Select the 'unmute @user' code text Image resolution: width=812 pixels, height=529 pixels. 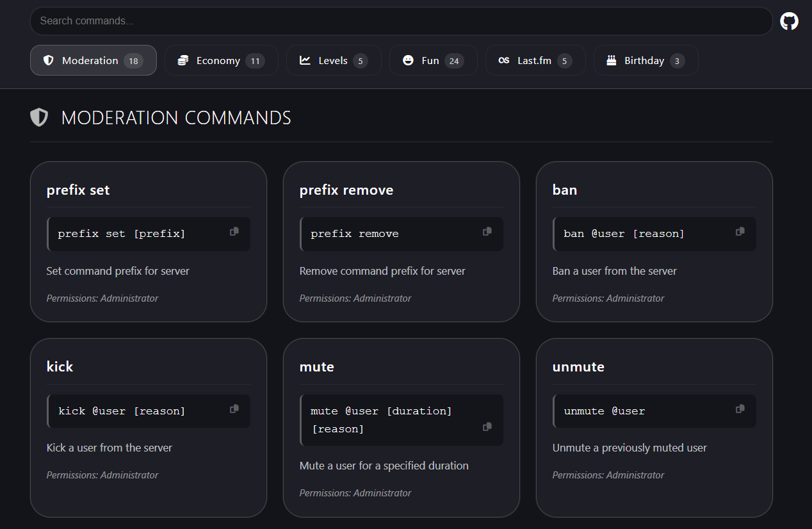point(605,411)
